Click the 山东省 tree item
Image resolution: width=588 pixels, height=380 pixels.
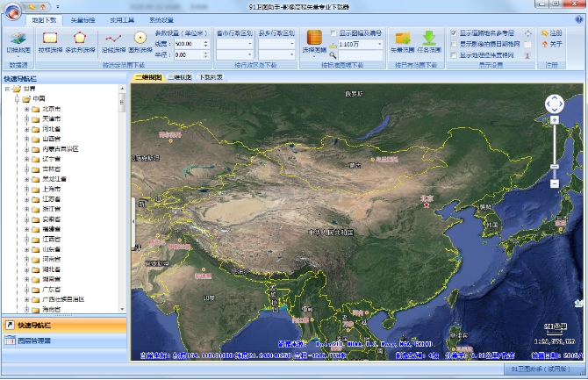pyautogui.click(x=52, y=249)
